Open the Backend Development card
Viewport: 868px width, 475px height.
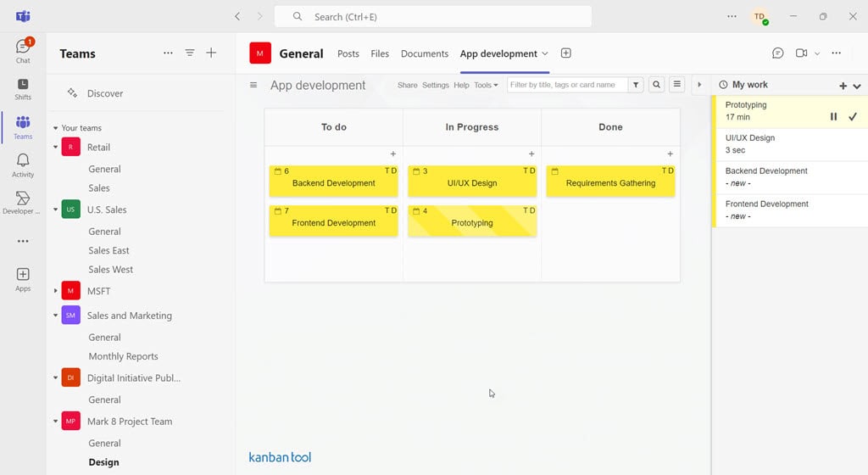click(x=334, y=181)
